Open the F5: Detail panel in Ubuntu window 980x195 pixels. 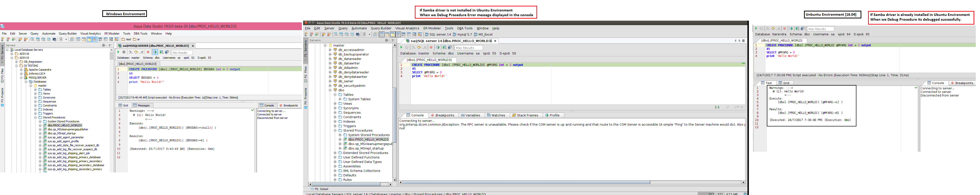pyautogui.click(x=319, y=189)
